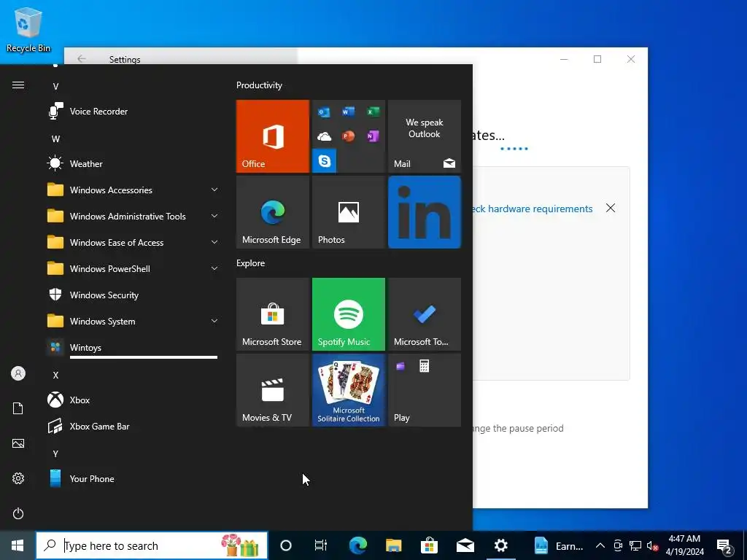
Task: Open Microsoft Store from taskbar
Action: [x=429, y=545]
